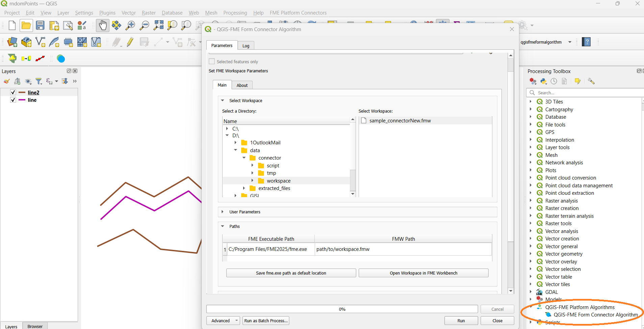Screen dimensions: 644x329
Task: Collapse the D:\ drive node
Action: 227,135
